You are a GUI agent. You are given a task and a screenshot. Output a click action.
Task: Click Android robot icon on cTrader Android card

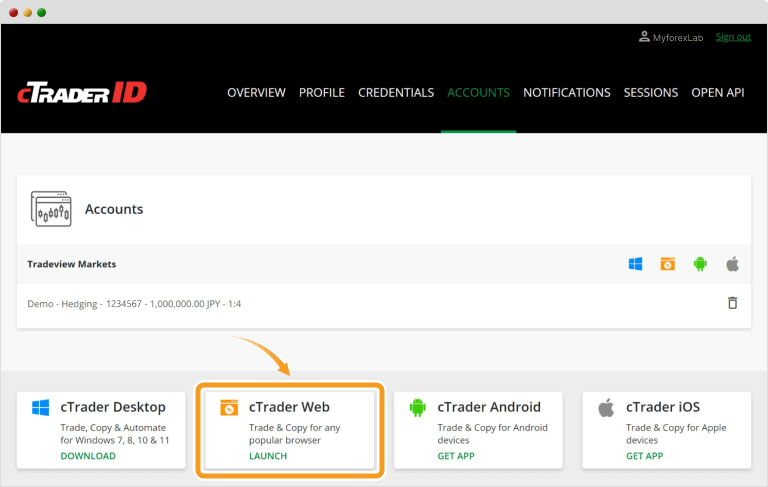tap(417, 408)
